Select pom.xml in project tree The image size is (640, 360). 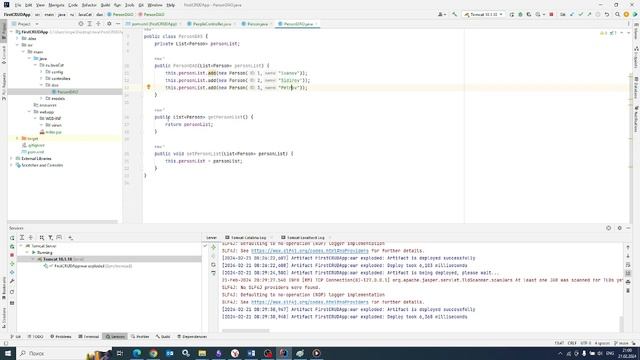click(x=33, y=152)
